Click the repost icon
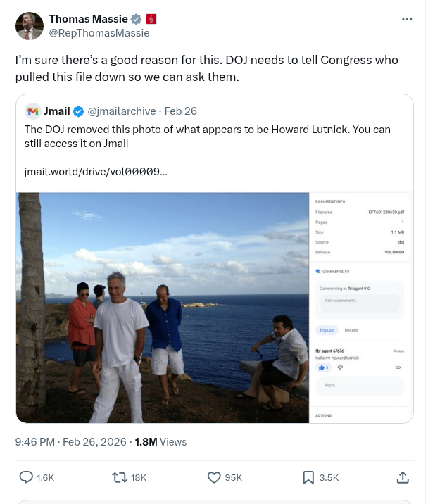Image resolution: width=428 pixels, height=504 pixels. pos(120,477)
